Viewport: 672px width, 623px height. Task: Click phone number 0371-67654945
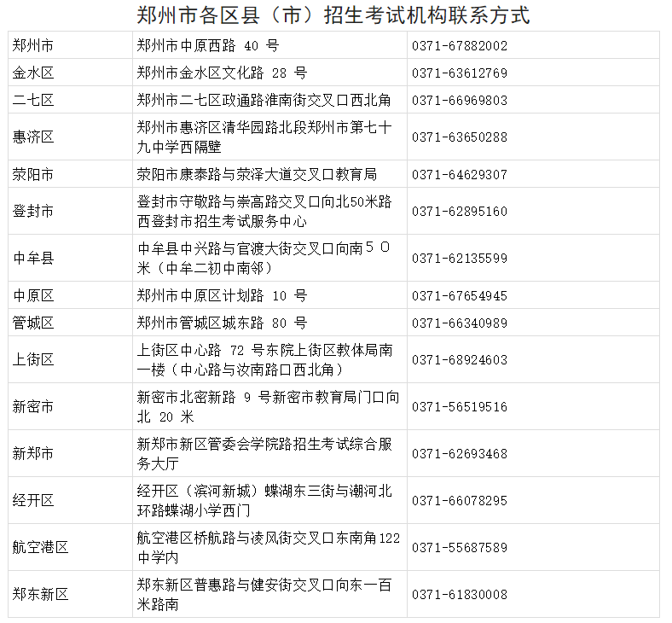click(460, 296)
